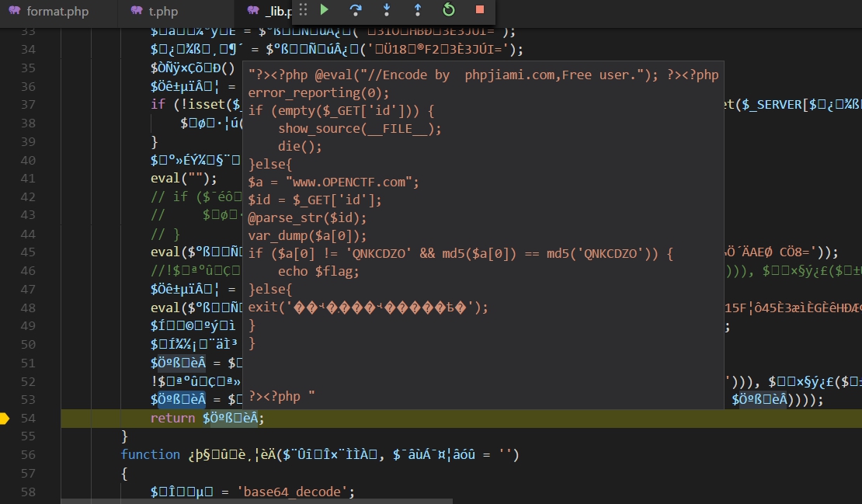Click the PHP icon on format.php tab
Screen dimensions: 862x504
15,10
